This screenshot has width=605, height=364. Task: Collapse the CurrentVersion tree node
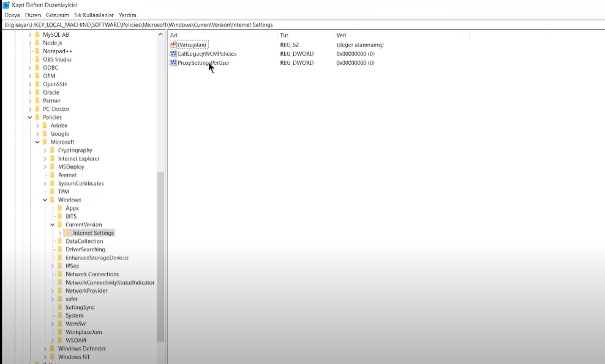tap(52, 225)
